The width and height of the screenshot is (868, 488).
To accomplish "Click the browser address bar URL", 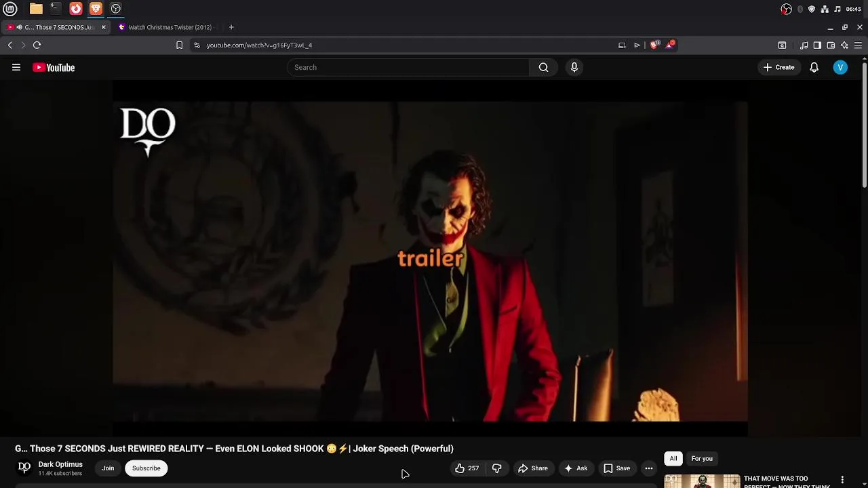I will coord(259,45).
